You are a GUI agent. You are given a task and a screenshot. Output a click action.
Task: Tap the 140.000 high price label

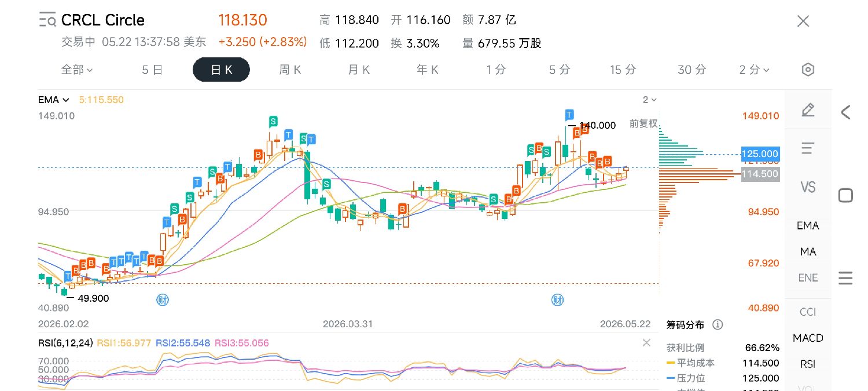(597, 125)
